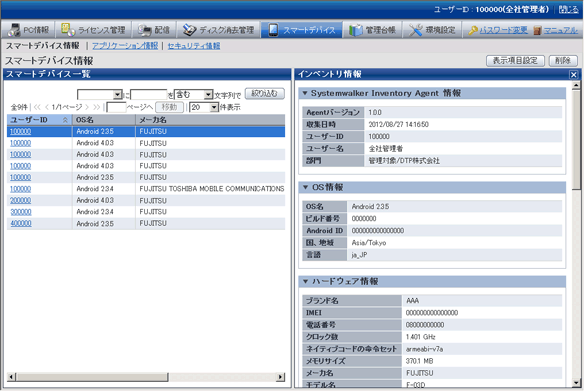The image size is (584, 391).
Task: Click the 配信 distribution icon
Action: click(145, 30)
